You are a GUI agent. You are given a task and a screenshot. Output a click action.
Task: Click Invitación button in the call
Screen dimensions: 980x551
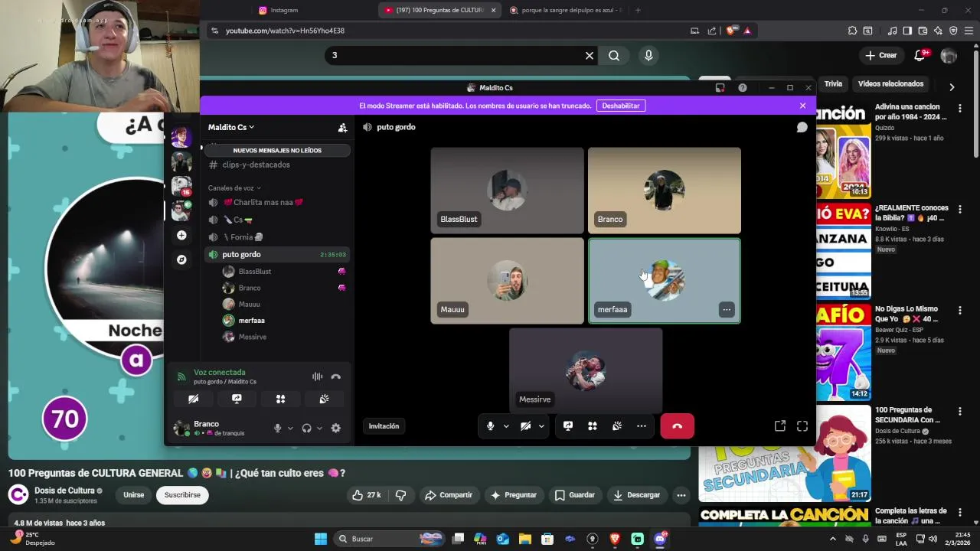384,426
